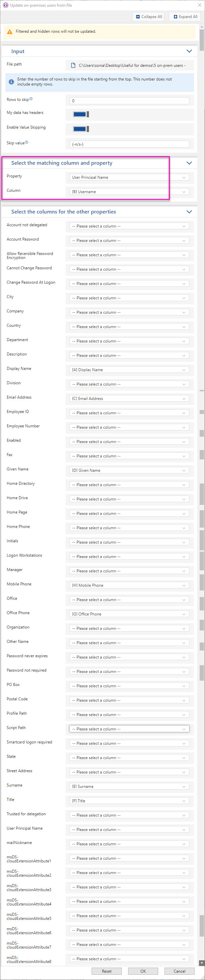The image size is (205, 980).
Task: Collapse the other properties section chevron
Action: tap(189, 212)
